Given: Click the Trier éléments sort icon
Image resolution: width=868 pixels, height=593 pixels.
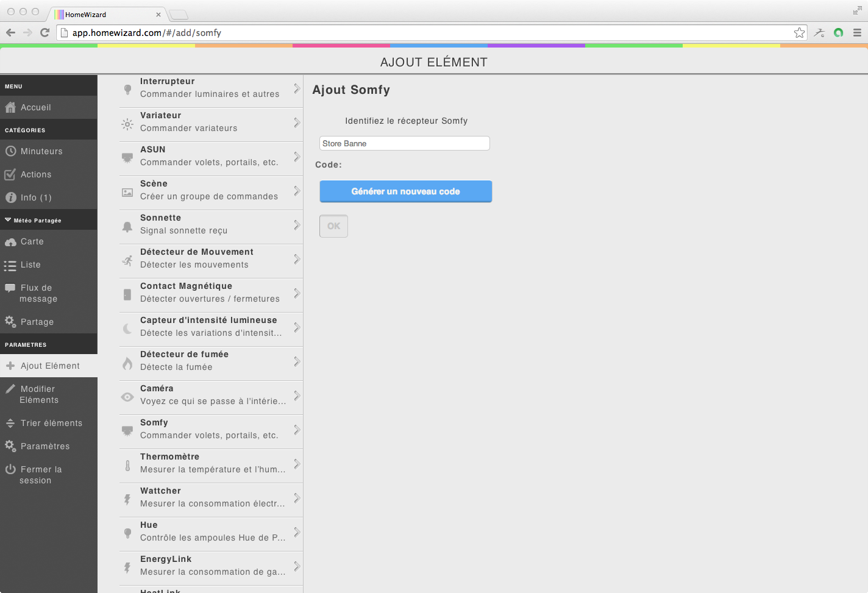Looking at the screenshot, I should [10, 423].
